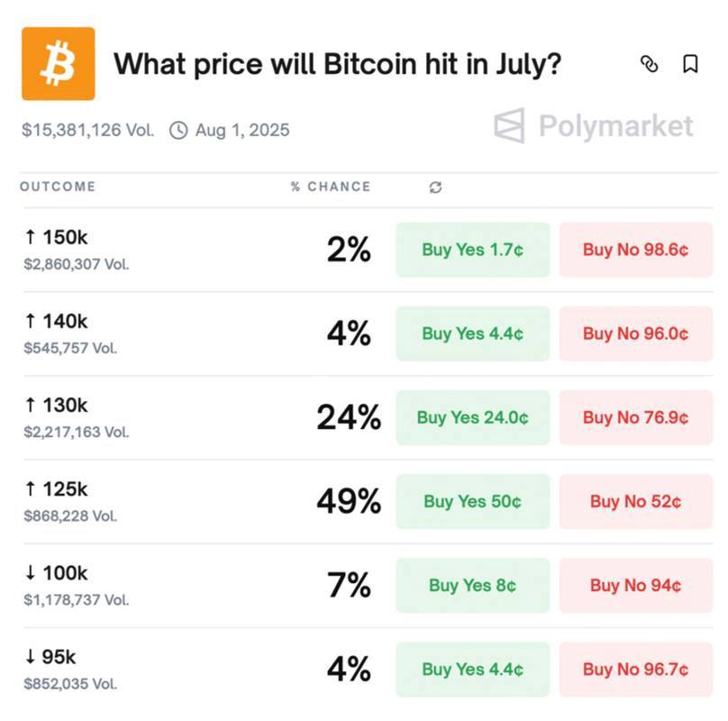The height and width of the screenshot is (721, 728).
Task: Buy No 52¢ for 125k
Action: click(635, 502)
